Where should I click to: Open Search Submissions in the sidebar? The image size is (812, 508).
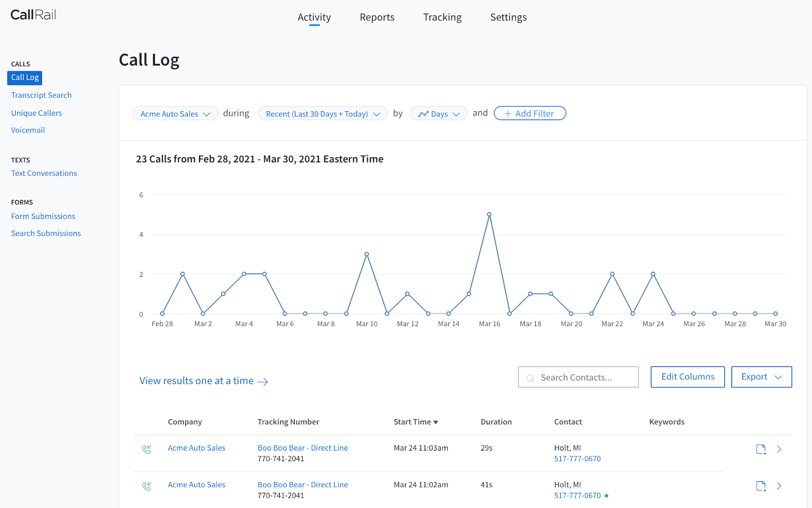(x=46, y=233)
